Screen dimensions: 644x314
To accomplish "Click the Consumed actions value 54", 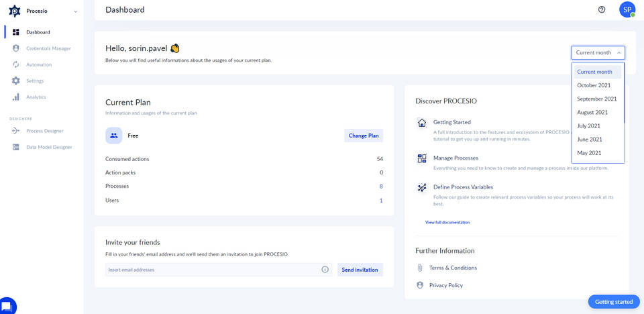I will click(380, 158).
